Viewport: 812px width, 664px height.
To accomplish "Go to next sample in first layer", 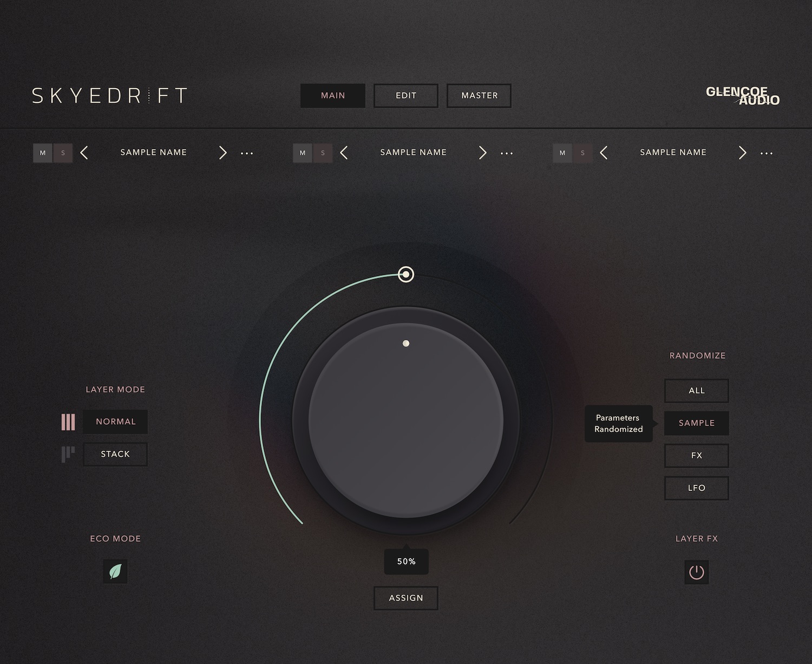I will pos(222,153).
